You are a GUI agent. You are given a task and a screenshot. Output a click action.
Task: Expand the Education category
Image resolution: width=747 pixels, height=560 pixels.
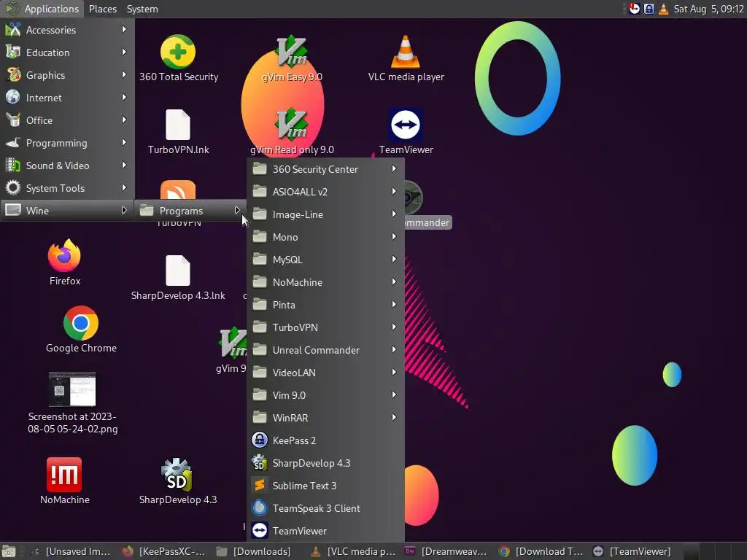click(67, 52)
